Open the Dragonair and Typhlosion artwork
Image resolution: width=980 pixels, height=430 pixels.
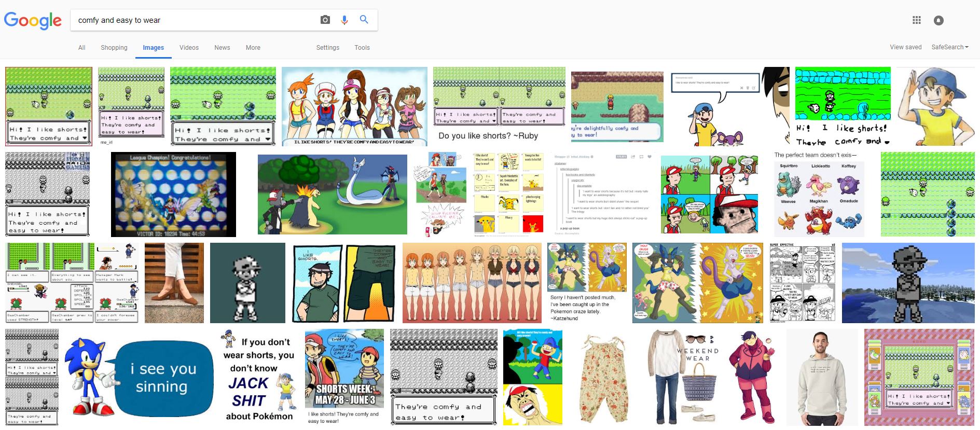(333, 195)
